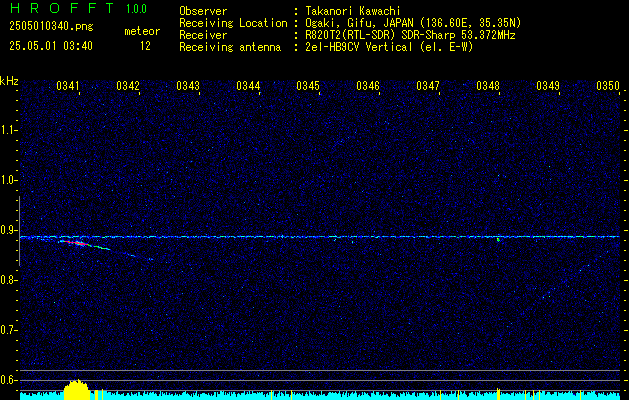Click the 0343 time marker
Viewport: 629px width, 400px height.
[188, 86]
